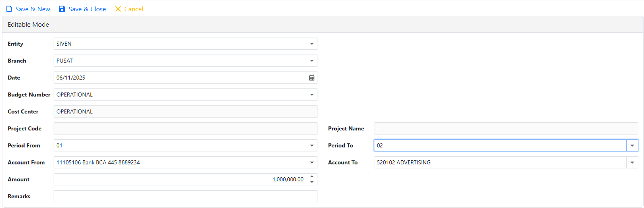Click the Cost Center label
The width and height of the screenshot is (644, 208).
coord(23,111)
